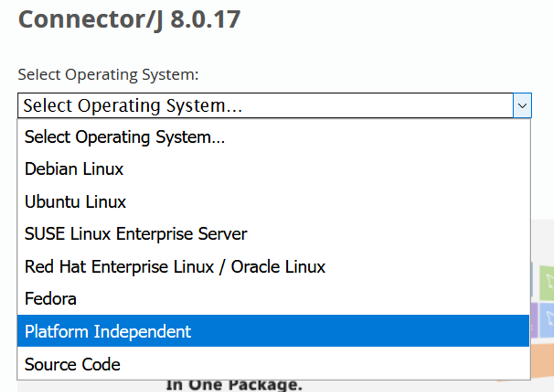The width and height of the screenshot is (558, 392).
Task: Click the Select Operating System combo box field
Action: point(274,105)
